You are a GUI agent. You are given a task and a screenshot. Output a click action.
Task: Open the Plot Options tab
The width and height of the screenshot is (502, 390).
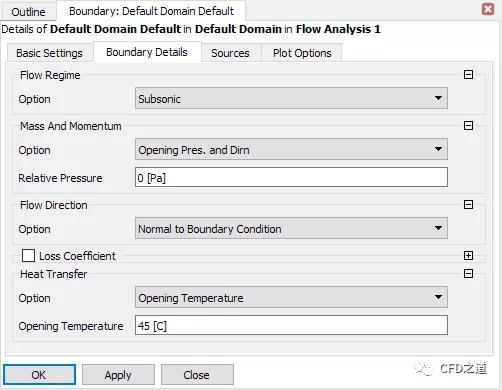coord(302,53)
